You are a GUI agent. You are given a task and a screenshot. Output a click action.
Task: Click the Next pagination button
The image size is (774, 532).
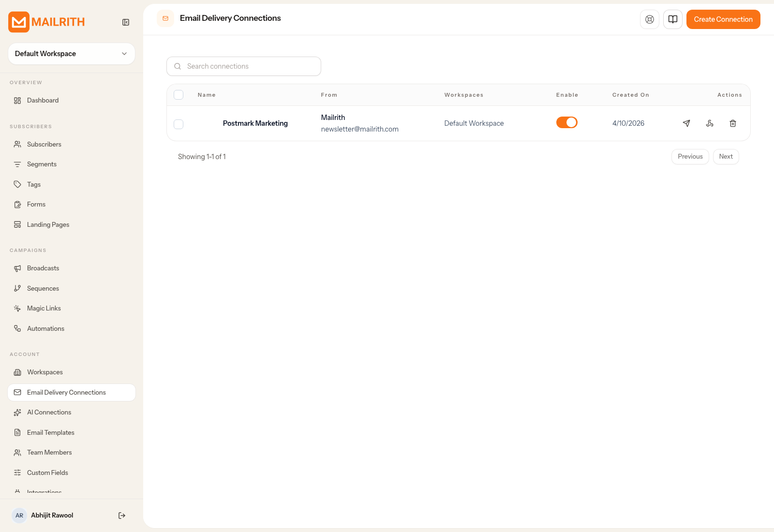(726, 157)
